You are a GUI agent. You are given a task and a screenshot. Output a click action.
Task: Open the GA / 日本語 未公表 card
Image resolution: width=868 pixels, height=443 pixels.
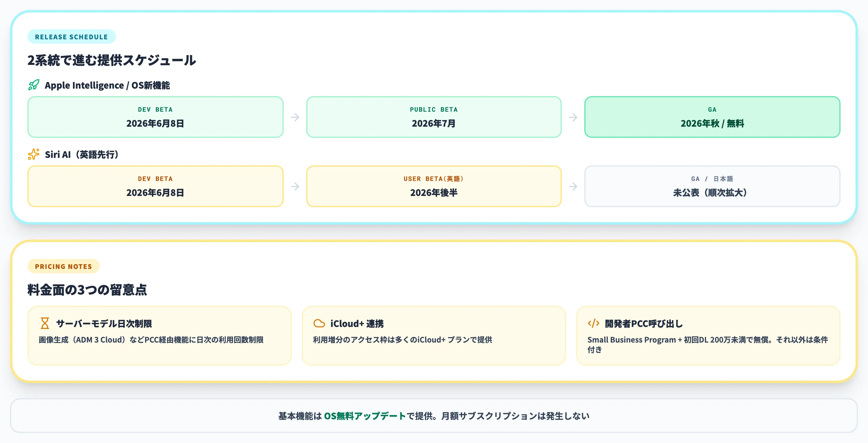pyautogui.click(x=712, y=186)
